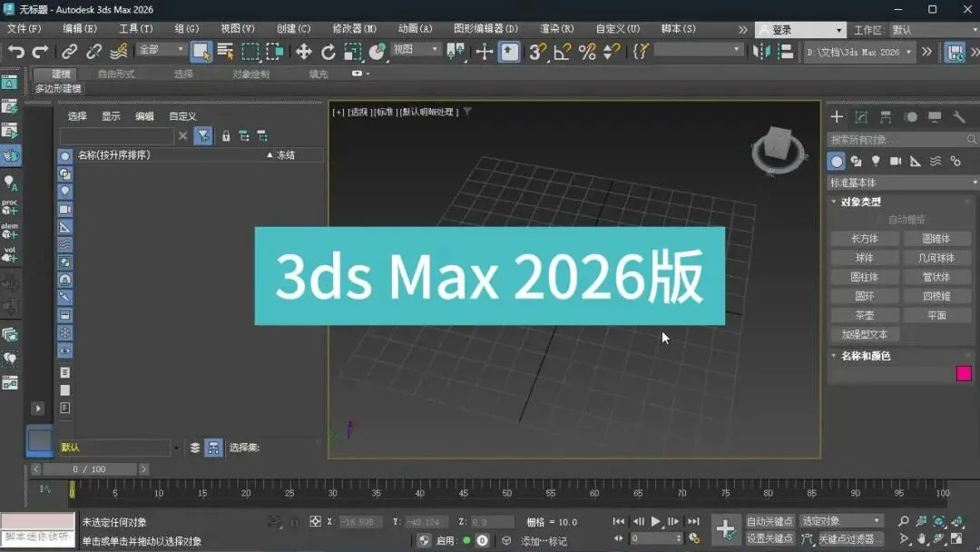Viewport: 980px width, 552px height.
Task: Click the 圆柱体 cylinder button
Action: [x=865, y=277]
